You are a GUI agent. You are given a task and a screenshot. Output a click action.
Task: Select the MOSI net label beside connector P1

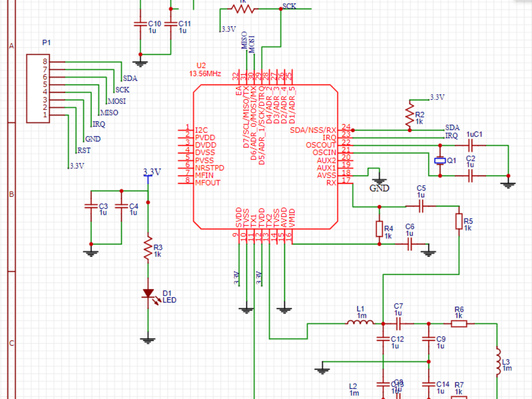coord(117,101)
